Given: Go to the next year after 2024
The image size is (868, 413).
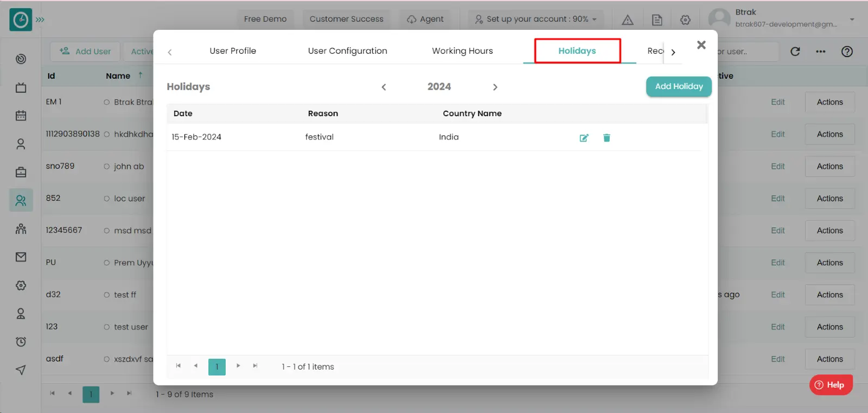Looking at the screenshot, I should pos(495,87).
